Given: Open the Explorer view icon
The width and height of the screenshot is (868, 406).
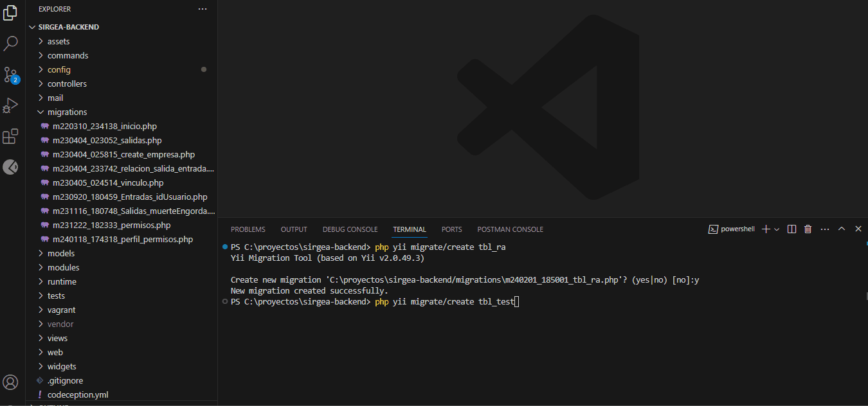Looking at the screenshot, I should (x=10, y=13).
